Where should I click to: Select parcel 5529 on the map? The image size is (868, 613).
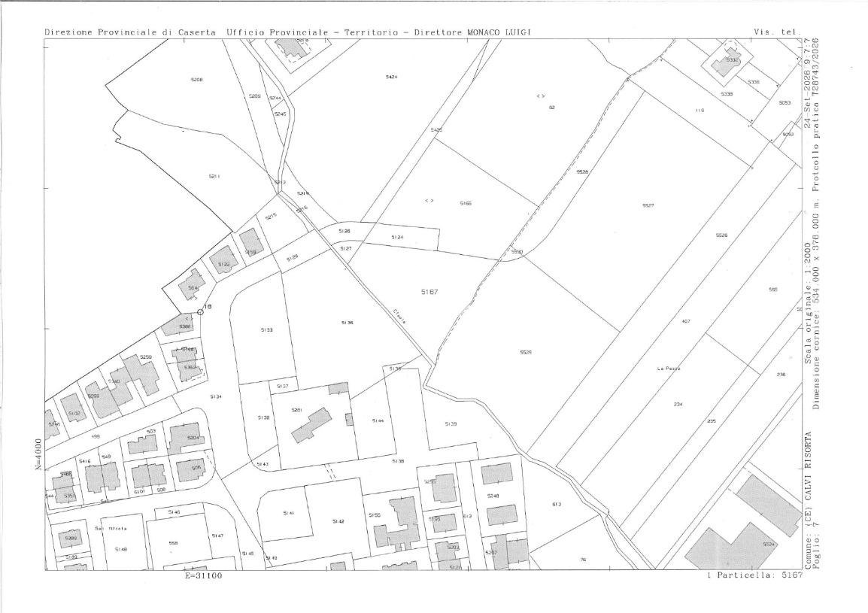pyautogui.click(x=526, y=352)
